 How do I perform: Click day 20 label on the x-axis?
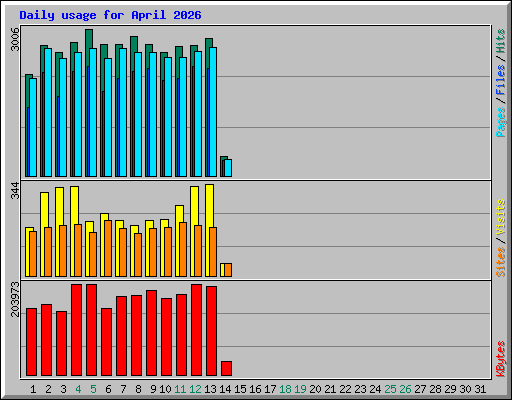click(315, 389)
